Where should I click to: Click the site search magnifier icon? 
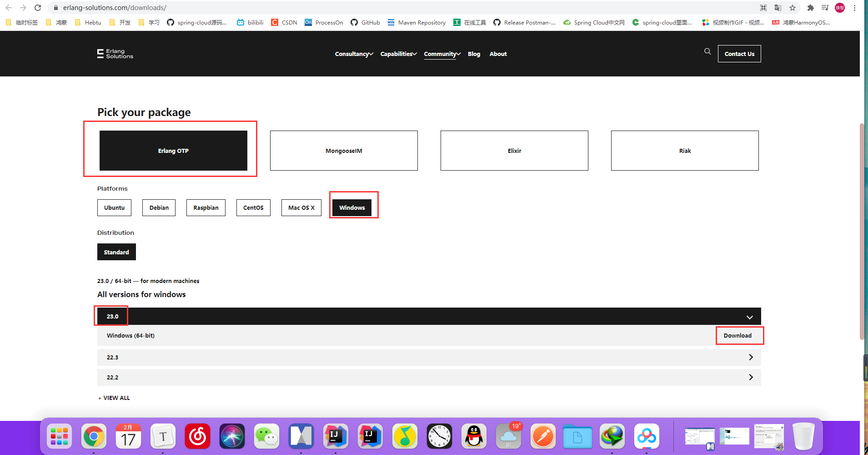click(707, 51)
